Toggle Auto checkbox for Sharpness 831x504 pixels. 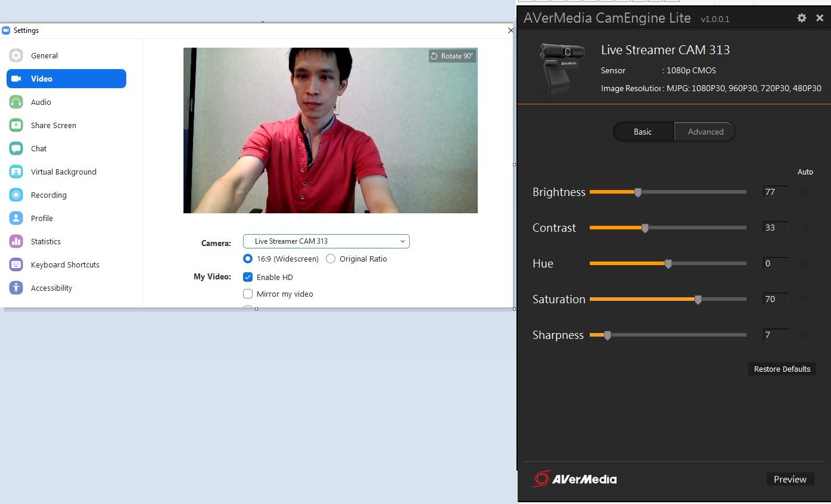point(805,335)
